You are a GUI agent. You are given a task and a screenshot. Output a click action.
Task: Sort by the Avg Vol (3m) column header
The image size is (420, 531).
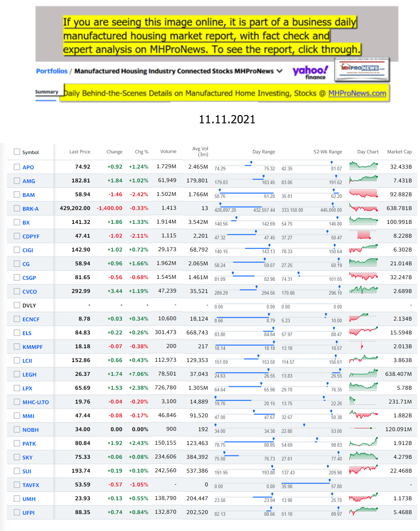point(200,151)
